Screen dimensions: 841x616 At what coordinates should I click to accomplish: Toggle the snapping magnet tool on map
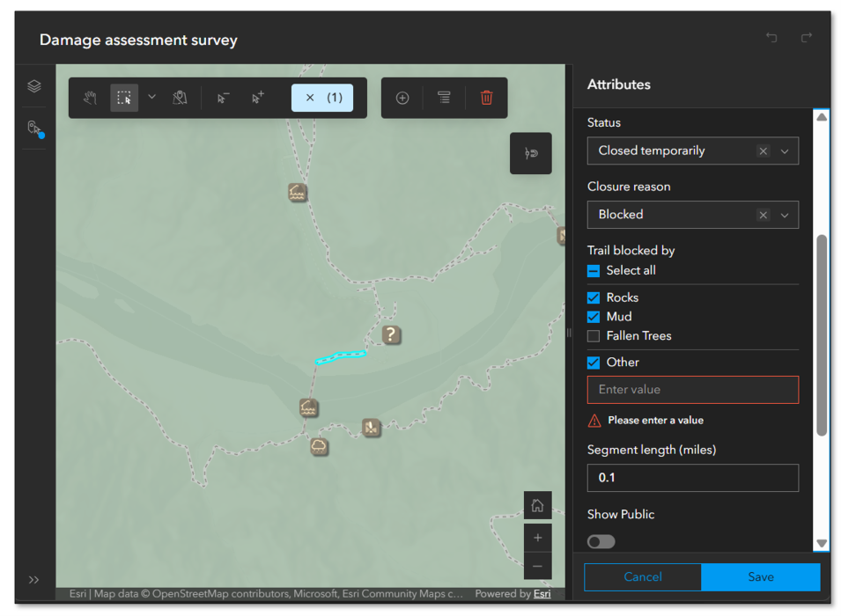(531, 153)
